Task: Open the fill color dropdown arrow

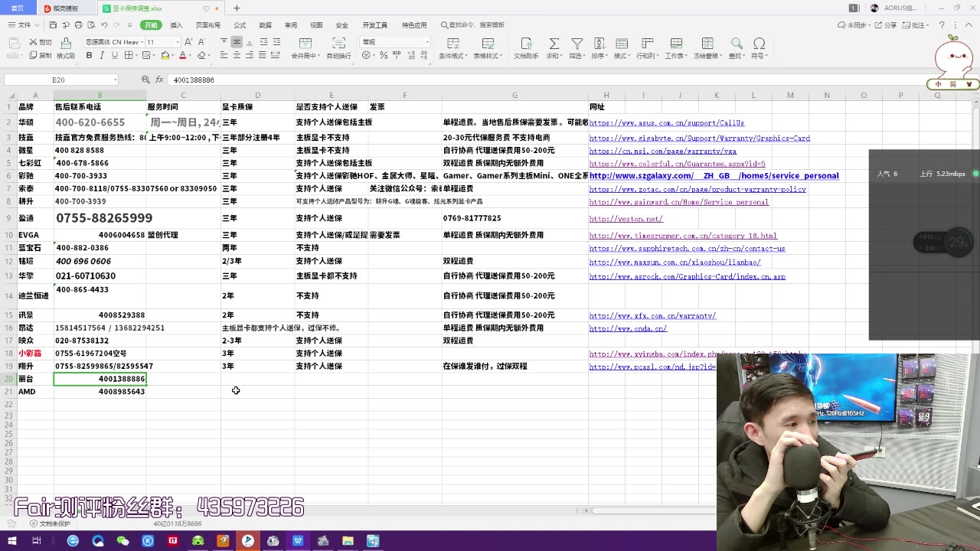Action: 174,56
